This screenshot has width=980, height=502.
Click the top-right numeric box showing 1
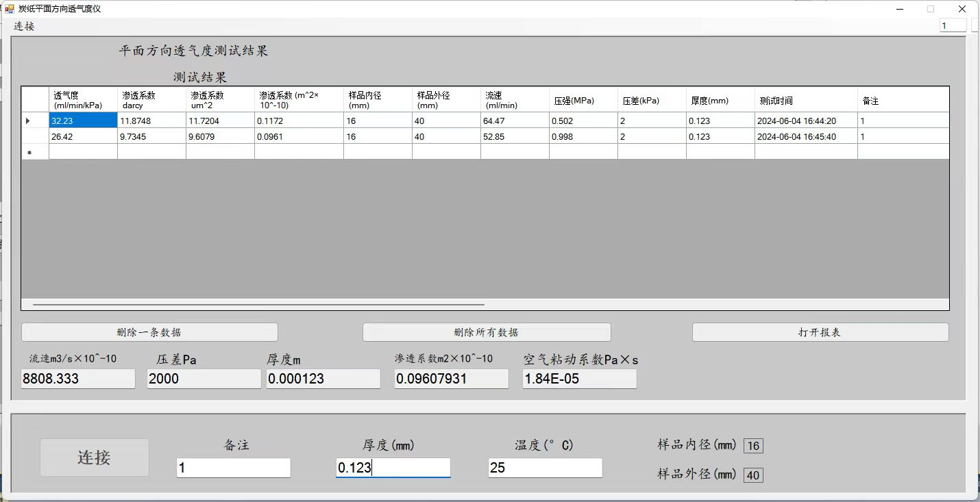tap(952, 26)
